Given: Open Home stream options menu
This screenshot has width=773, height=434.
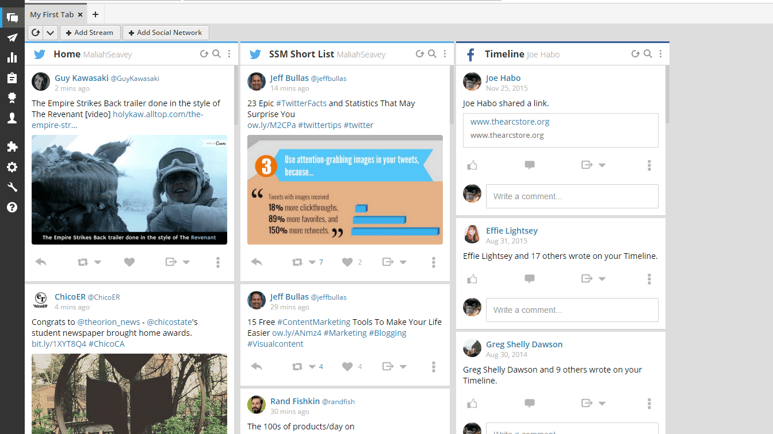Looking at the screenshot, I should click(x=229, y=54).
